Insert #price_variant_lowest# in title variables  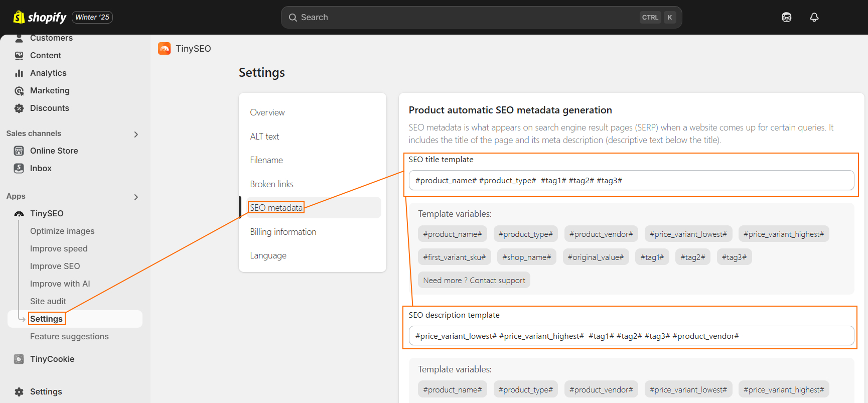click(x=688, y=234)
